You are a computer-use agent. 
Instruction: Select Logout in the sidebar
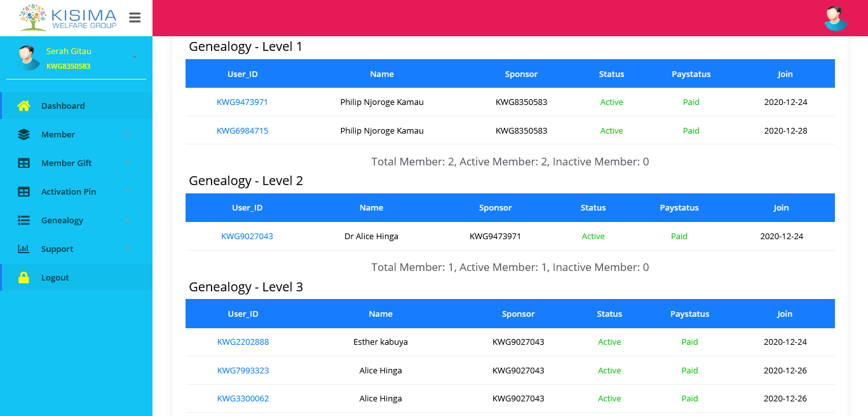click(x=76, y=277)
